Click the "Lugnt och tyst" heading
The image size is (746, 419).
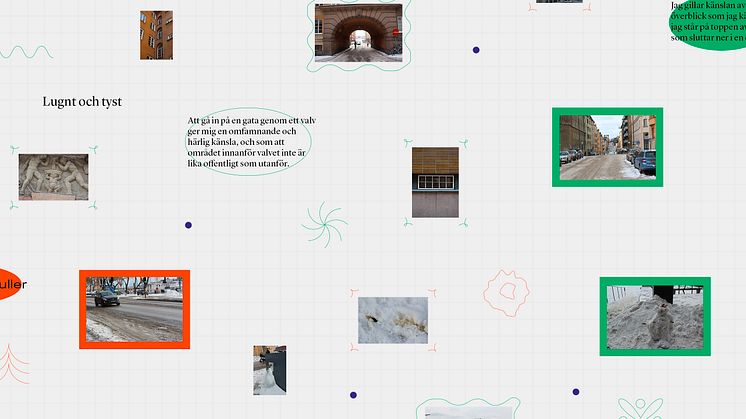tap(82, 102)
